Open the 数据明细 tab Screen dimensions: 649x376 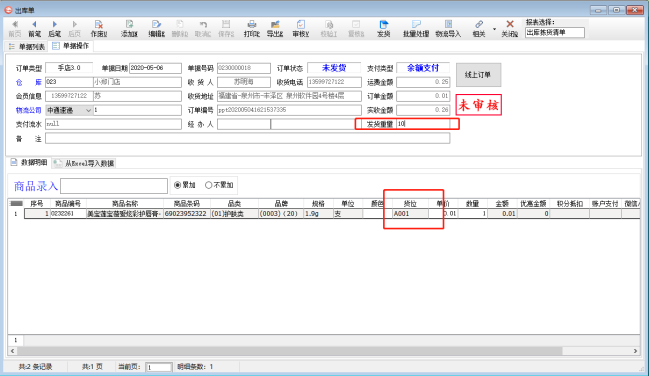(29, 162)
